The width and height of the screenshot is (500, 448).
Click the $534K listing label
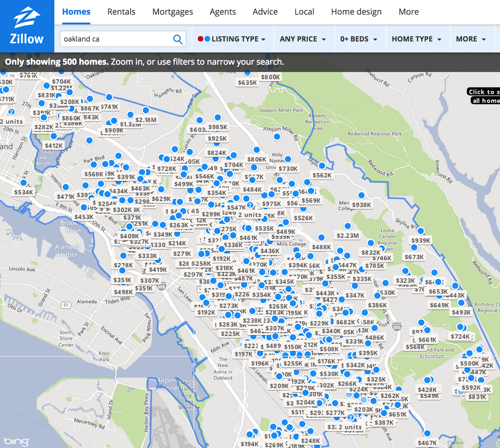pyautogui.click(x=23, y=192)
